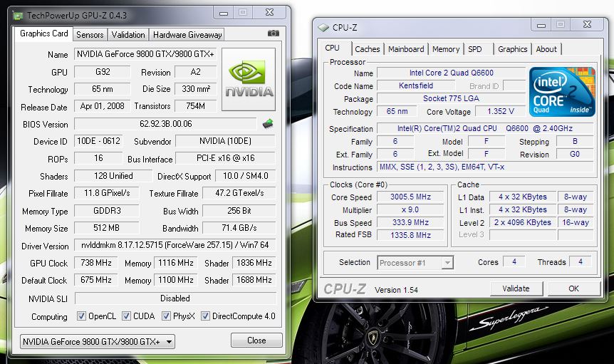Click the Pixel Fillrate value 11.8 GPixel/s

(x=107, y=193)
